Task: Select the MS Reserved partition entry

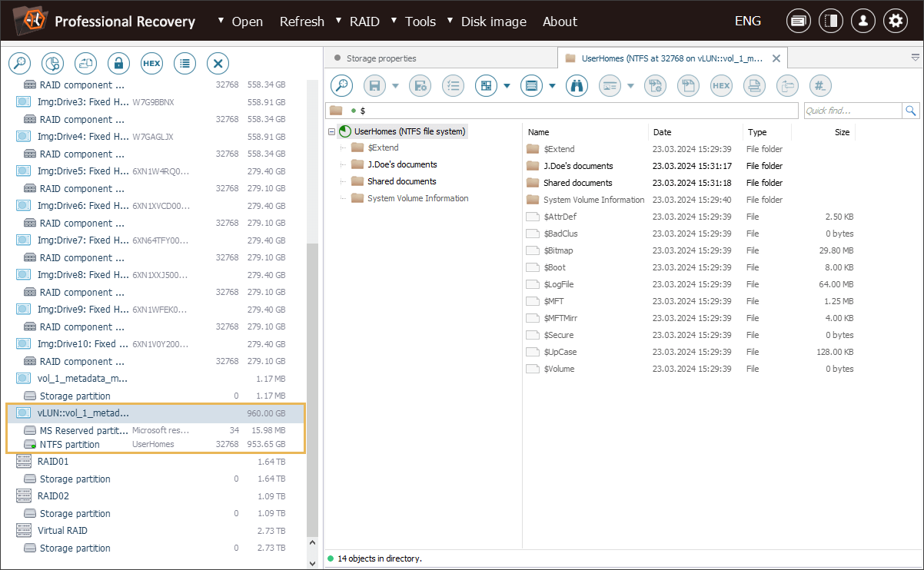Action: [155, 430]
